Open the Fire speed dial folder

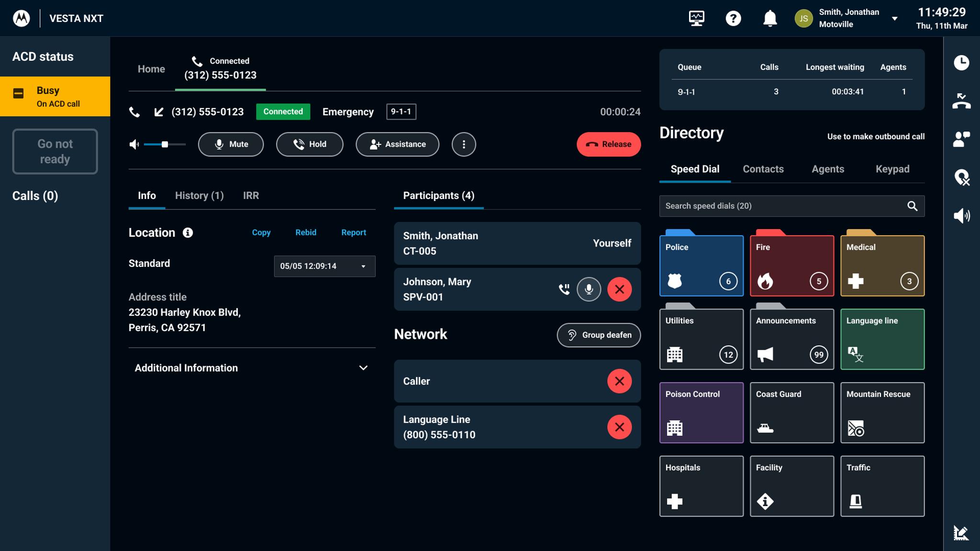791,265
